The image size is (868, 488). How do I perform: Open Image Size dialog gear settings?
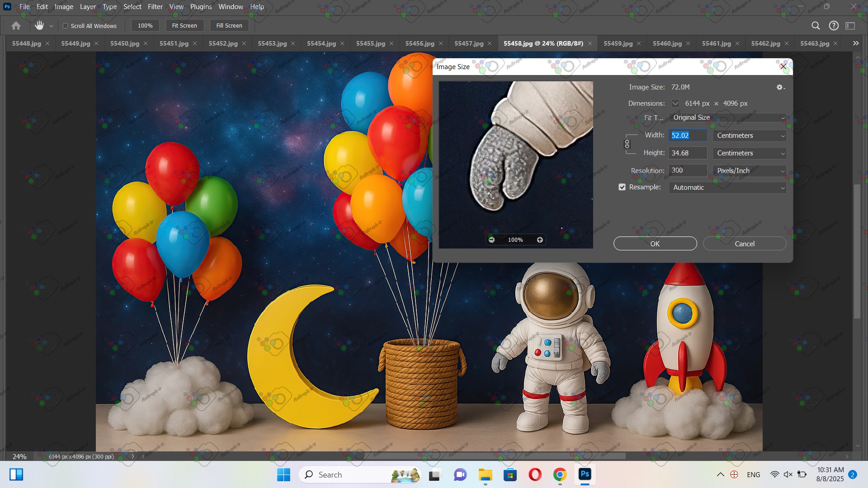click(x=780, y=87)
